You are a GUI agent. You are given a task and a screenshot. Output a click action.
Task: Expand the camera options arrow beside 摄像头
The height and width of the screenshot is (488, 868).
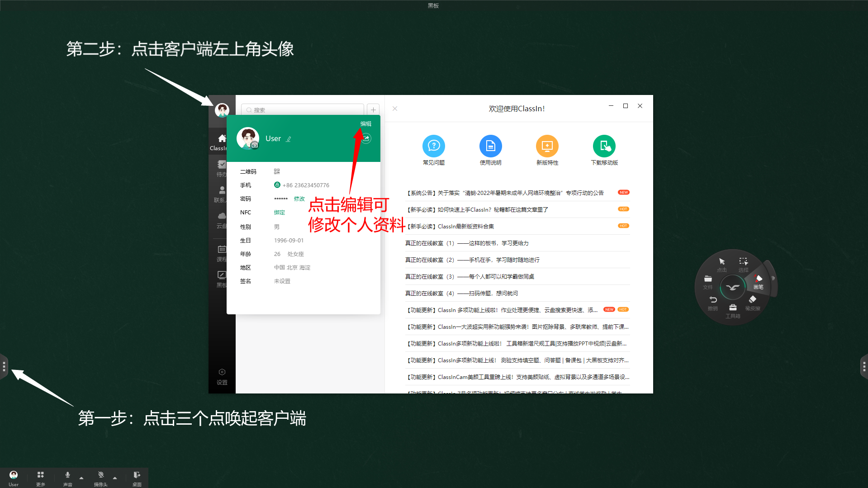(115, 478)
